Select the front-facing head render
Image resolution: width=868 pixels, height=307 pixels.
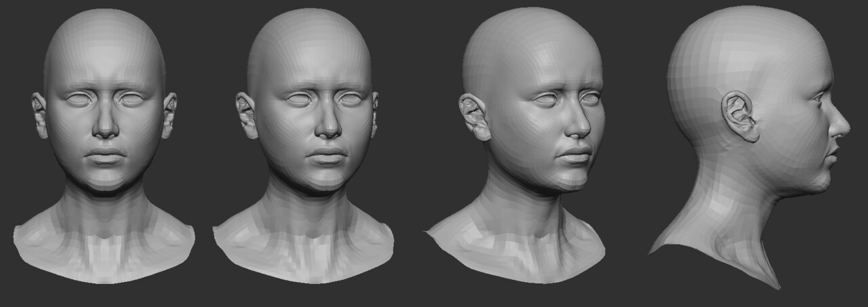pyautogui.click(x=104, y=146)
